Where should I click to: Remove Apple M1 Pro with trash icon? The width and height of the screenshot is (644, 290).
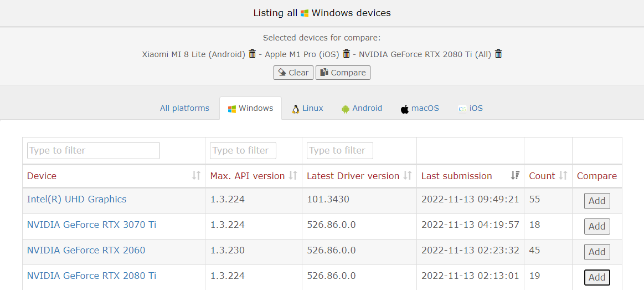click(x=347, y=54)
